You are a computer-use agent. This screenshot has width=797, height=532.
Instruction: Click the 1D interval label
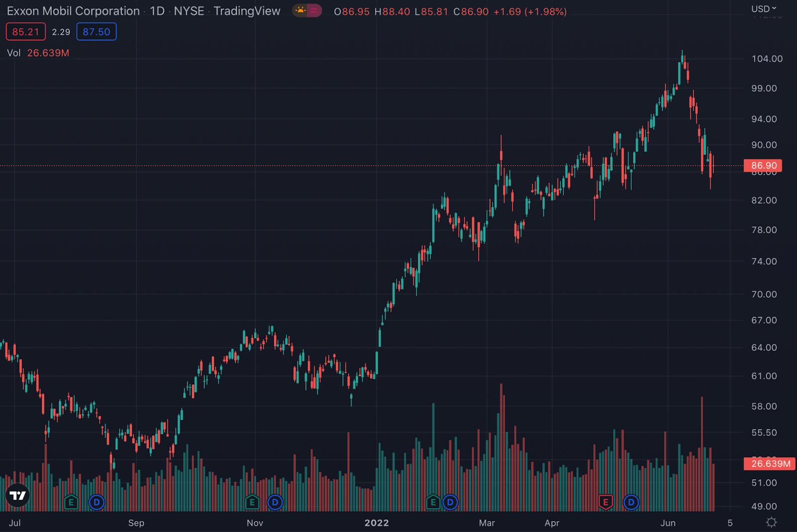click(157, 11)
